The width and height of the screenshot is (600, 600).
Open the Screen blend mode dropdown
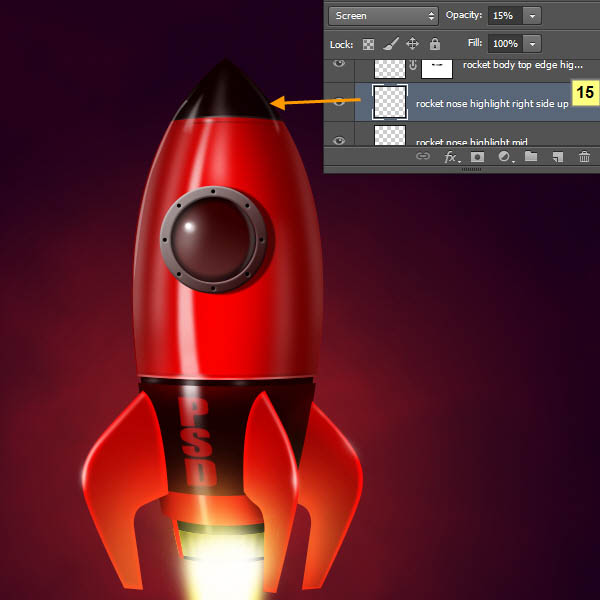coord(383,16)
